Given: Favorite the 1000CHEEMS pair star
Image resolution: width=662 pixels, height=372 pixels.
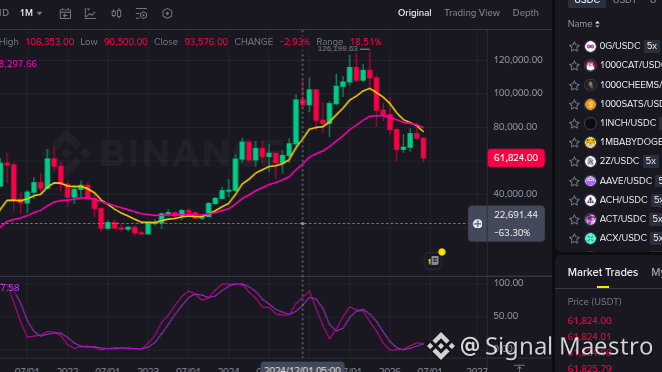Looking at the screenshot, I should [x=574, y=85].
